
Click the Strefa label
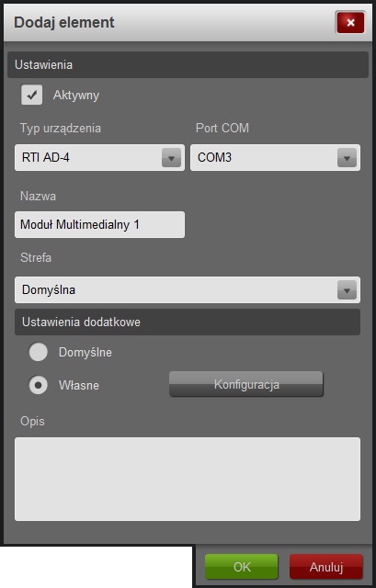coord(36,257)
